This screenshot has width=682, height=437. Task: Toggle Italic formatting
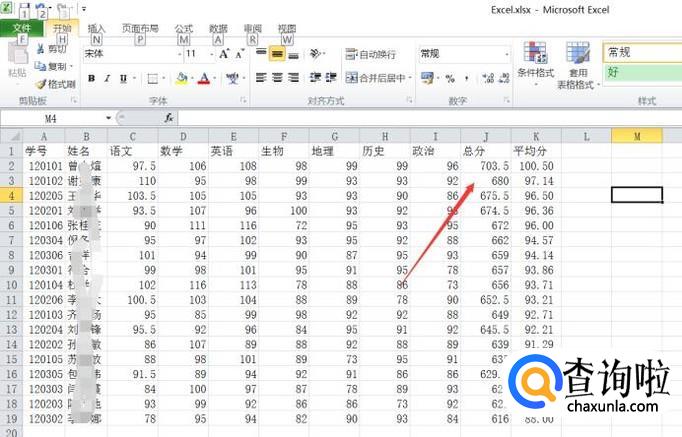click(107, 78)
